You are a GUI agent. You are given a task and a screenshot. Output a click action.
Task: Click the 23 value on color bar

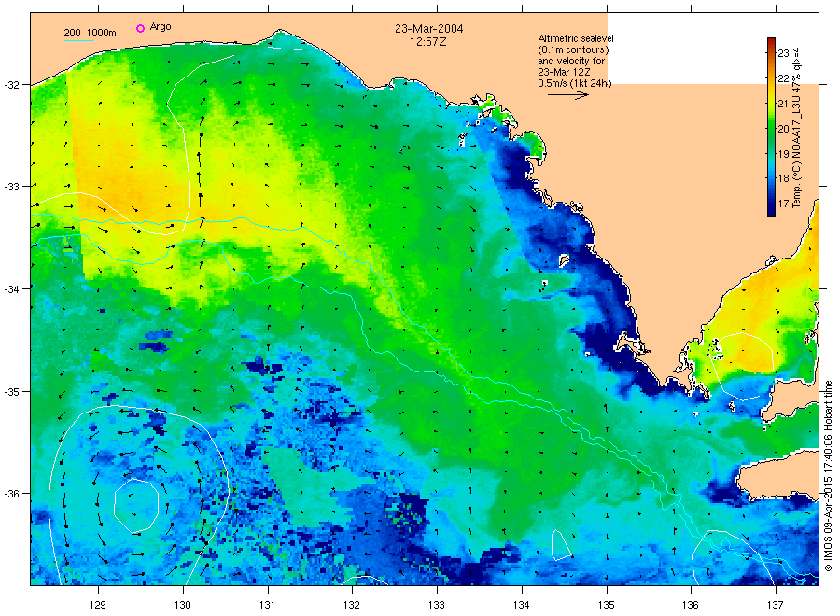[x=783, y=53]
